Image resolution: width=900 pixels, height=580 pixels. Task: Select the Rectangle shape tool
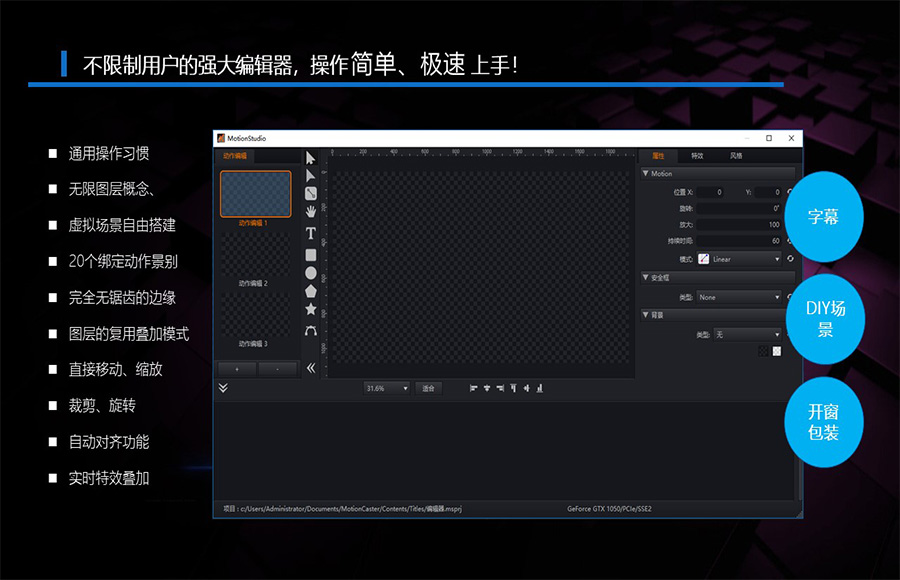click(x=311, y=254)
